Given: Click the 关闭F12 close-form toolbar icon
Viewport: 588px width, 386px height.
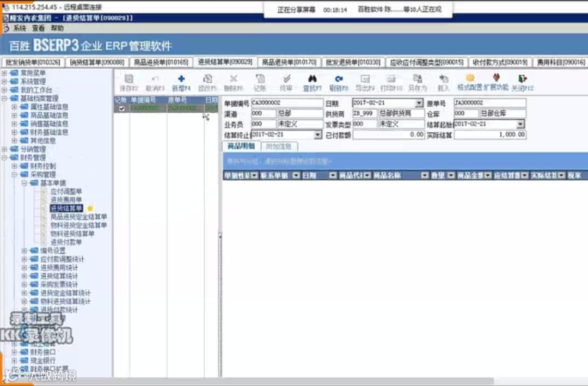Looking at the screenshot, I should click(522, 79).
